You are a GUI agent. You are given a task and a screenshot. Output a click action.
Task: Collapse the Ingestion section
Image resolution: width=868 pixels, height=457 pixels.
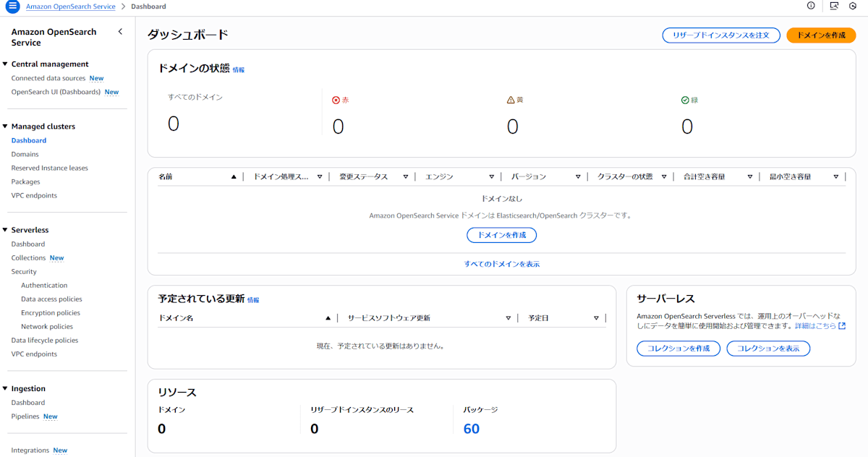(5, 388)
